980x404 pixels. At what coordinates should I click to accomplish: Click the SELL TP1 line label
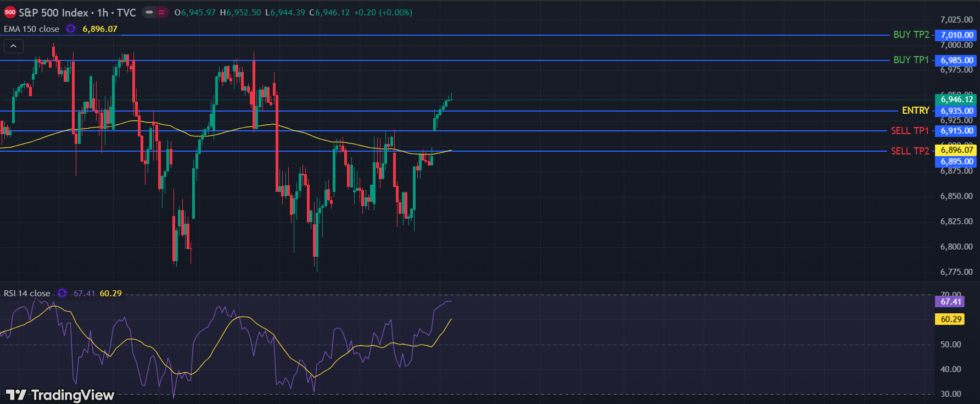[x=910, y=131]
